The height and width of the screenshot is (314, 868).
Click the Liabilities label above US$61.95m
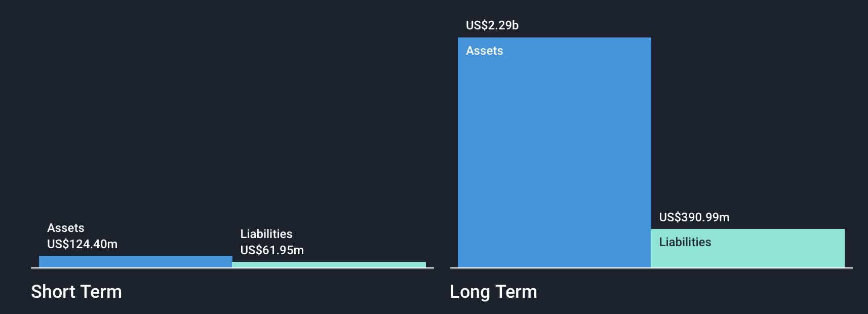click(x=266, y=234)
